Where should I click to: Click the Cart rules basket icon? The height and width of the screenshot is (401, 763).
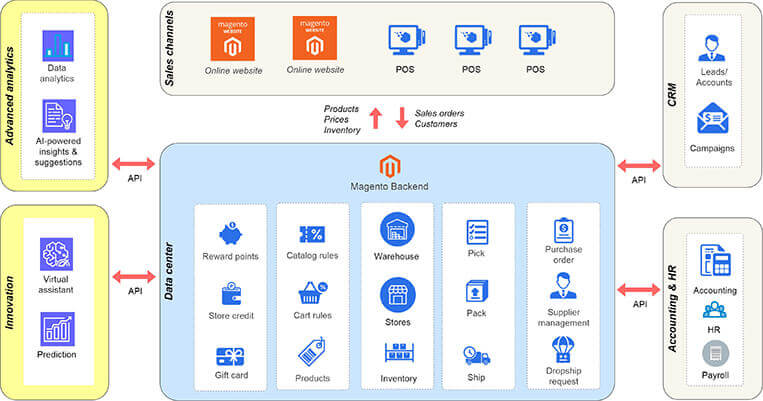tap(312, 292)
